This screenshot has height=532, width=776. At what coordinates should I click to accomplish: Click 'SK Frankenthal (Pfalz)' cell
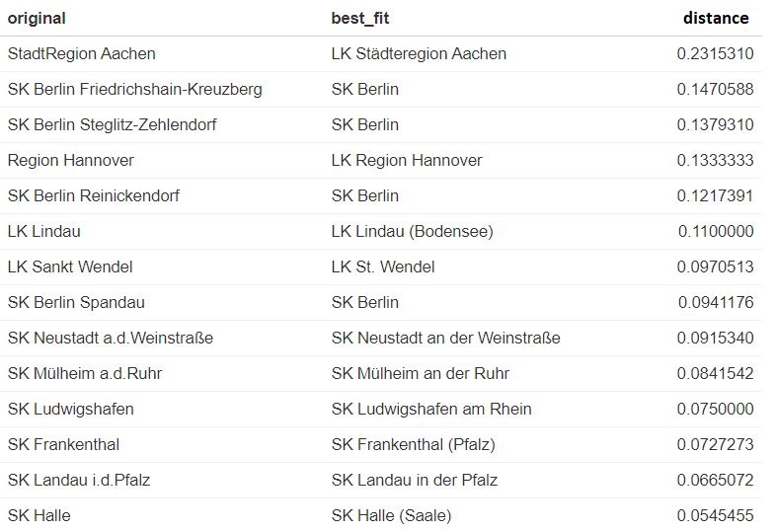point(414,444)
